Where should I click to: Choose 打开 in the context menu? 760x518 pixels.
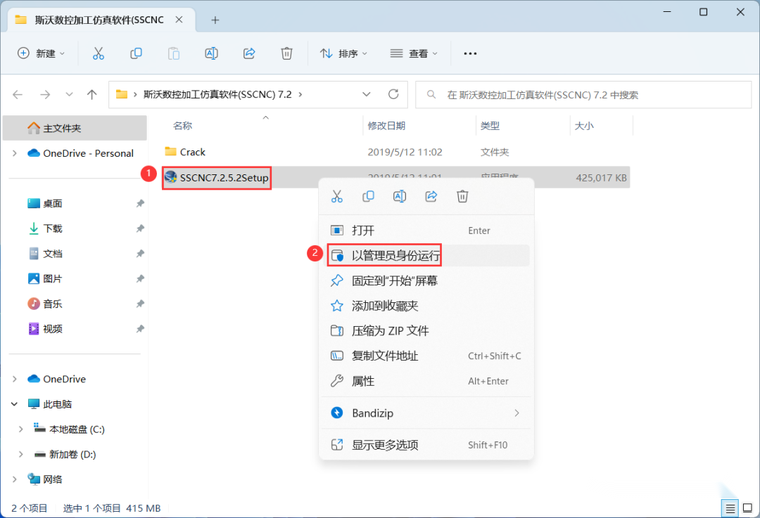pyautogui.click(x=427, y=231)
